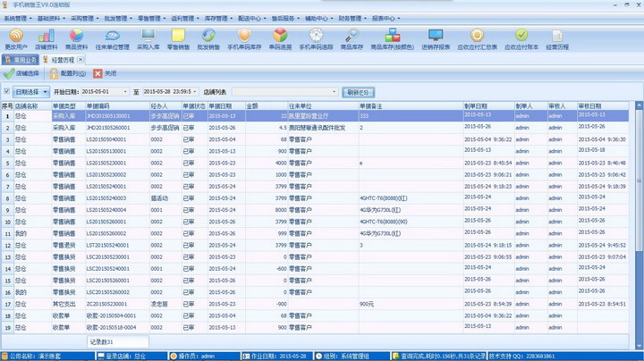Click 记录数31 footer cell
The image size is (644, 361).
117,341
